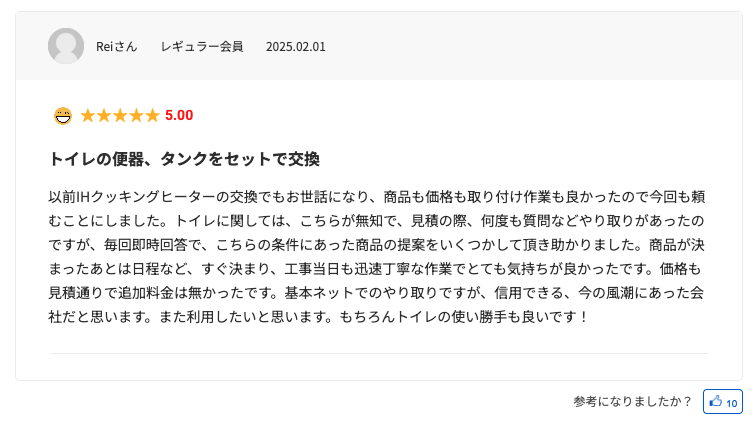
Task: Click the smiley face satisfaction icon
Action: tap(63, 116)
